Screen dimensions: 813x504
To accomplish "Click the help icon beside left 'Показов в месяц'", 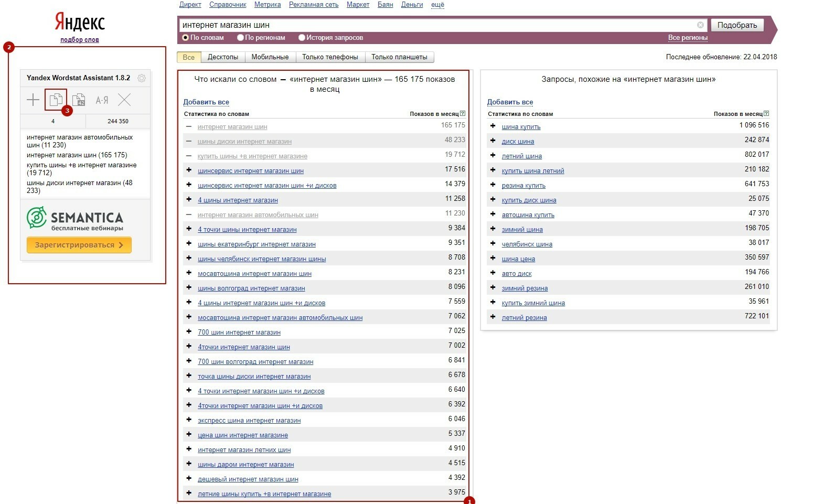I will [463, 113].
